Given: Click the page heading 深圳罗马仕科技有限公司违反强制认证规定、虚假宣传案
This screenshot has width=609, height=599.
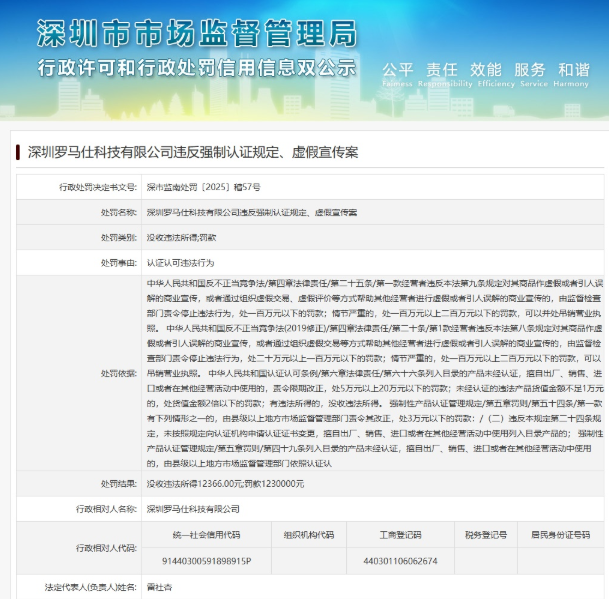Looking at the screenshot, I should [x=193, y=152].
